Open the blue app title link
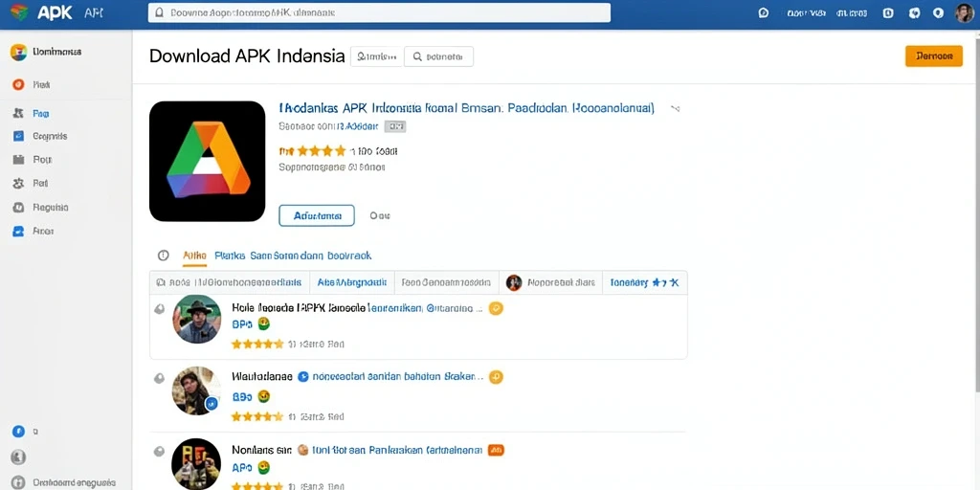Image resolution: width=980 pixels, height=490 pixels. tap(466, 108)
